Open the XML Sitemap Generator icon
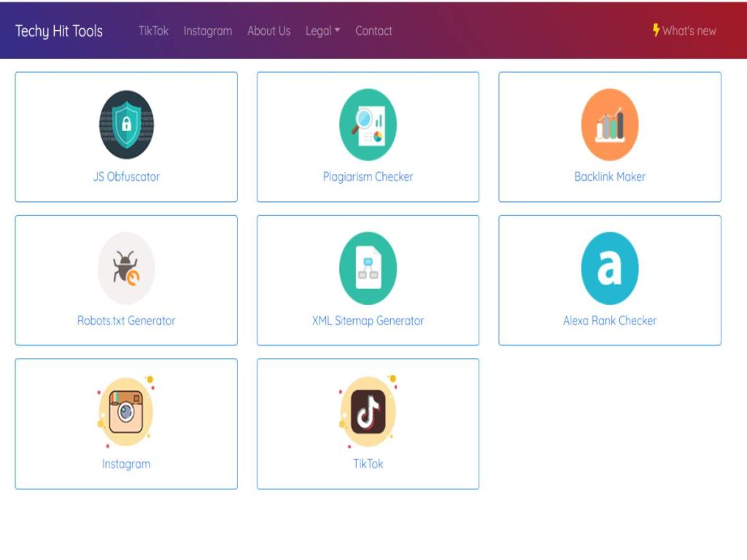This screenshot has width=747, height=560. tap(367, 268)
